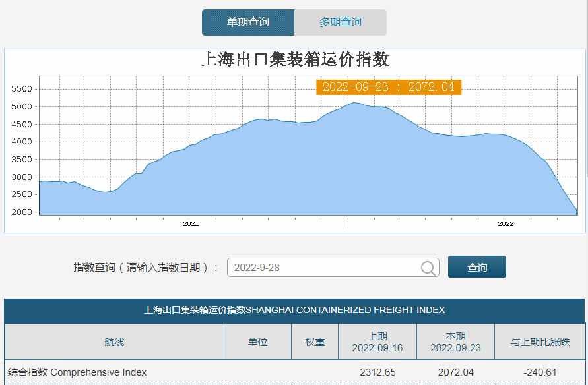Click the 2072.04 table cell value
Viewport: 588px width, 385px height.
tap(455, 372)
